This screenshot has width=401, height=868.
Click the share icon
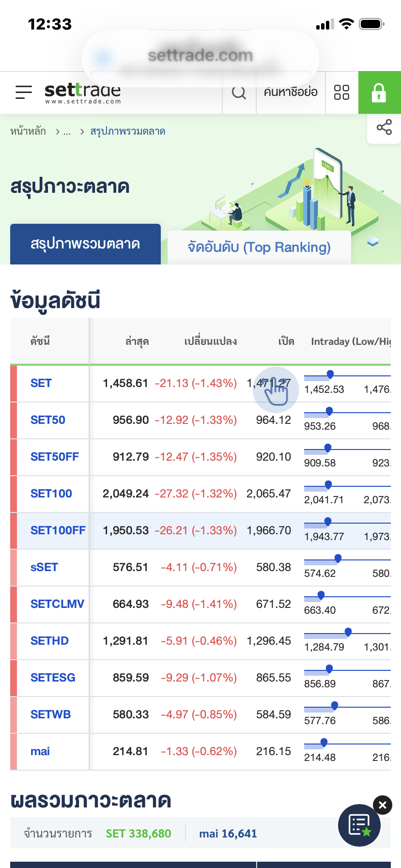384,127
